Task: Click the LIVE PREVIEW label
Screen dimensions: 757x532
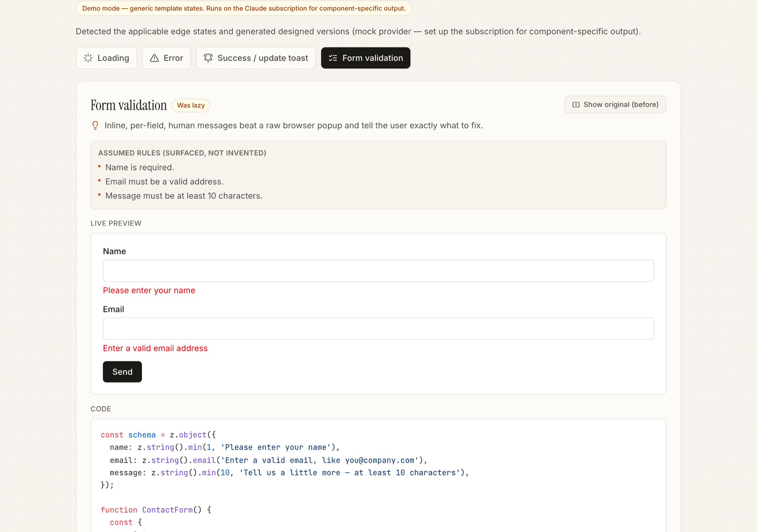Action: (x=116, y=223)
